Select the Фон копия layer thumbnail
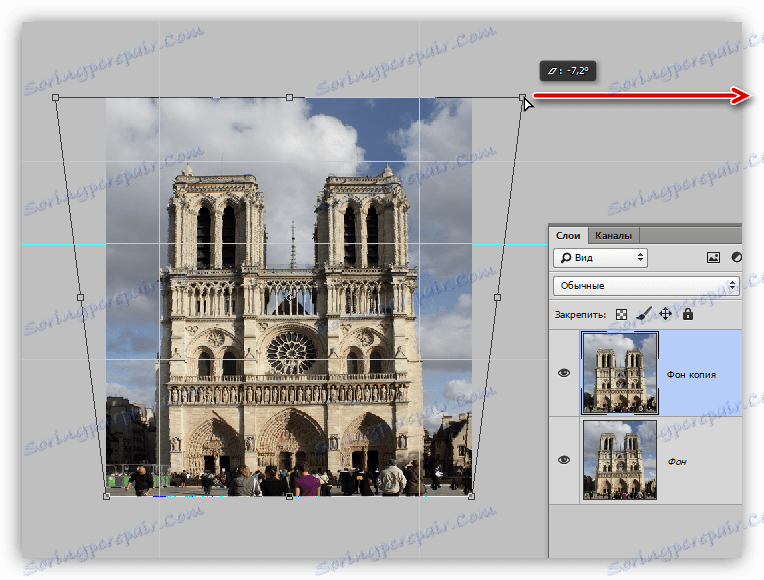The height and width of the screenshot is (580, 764). (x=620, y=373)
